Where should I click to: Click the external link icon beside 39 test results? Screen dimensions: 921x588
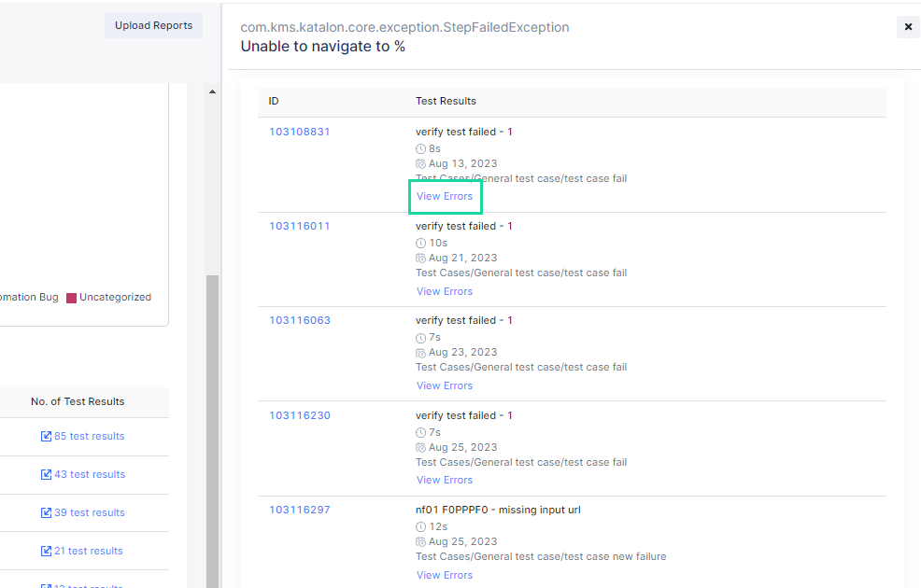(45, 511)
